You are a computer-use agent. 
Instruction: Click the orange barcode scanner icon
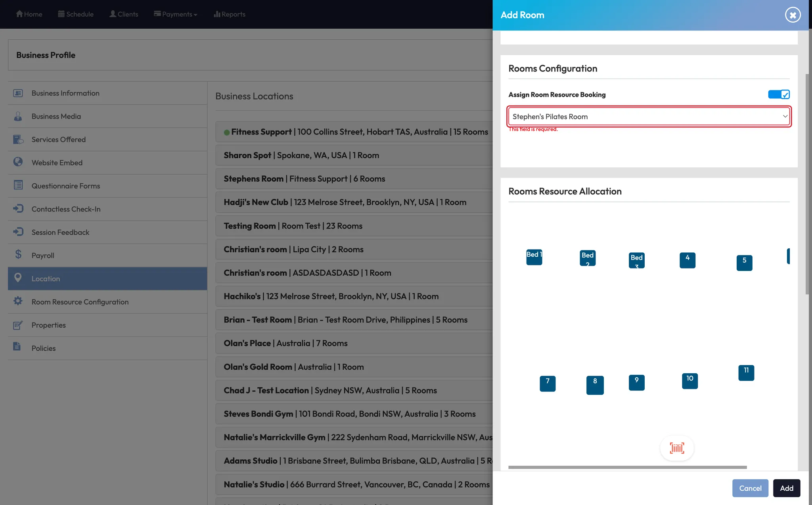677,448
